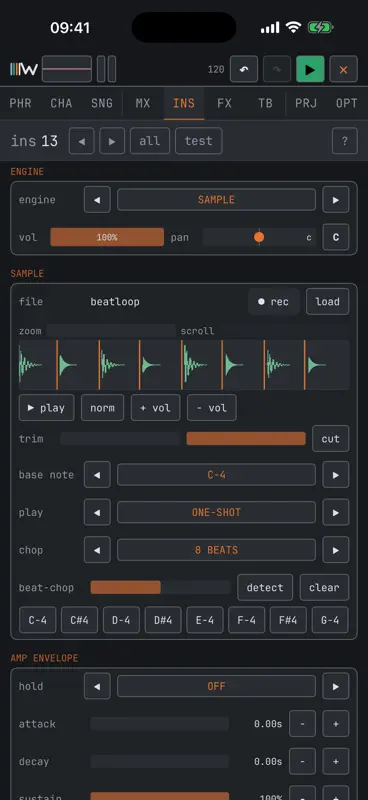Open the 8 BEATS chop selector

pos(216,550)
